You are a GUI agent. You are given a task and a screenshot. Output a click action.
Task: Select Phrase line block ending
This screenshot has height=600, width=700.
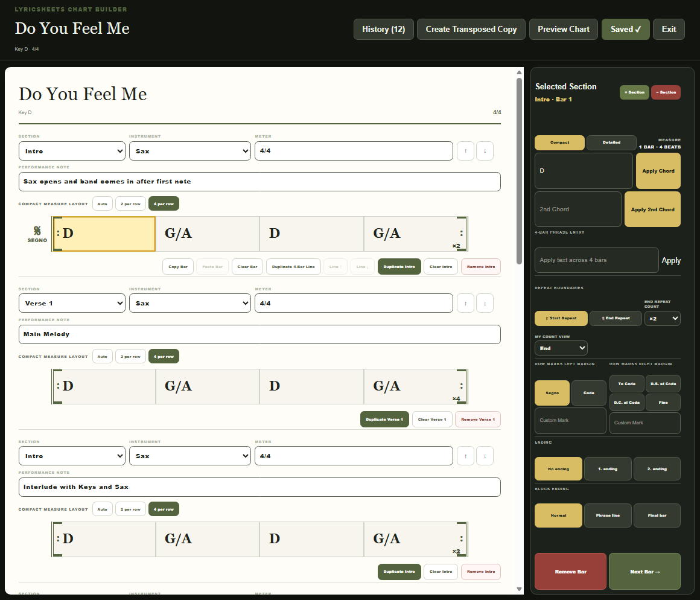pyautogui.click(x=608, y=515)
